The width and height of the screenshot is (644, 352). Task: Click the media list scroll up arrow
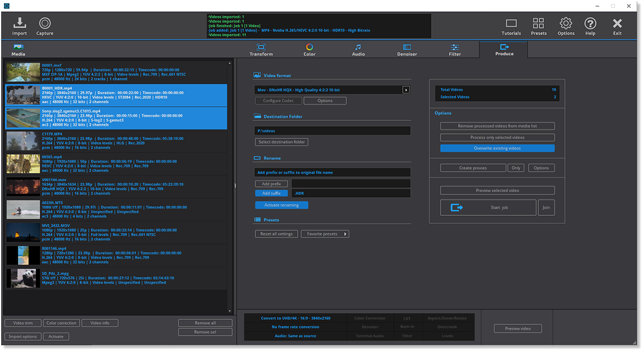tap(229, 64)
